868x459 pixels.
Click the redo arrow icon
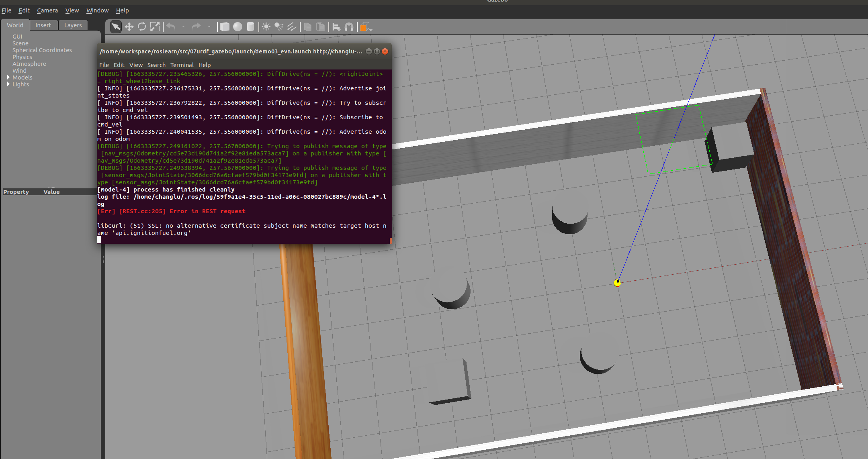click(x=196, y=27)
